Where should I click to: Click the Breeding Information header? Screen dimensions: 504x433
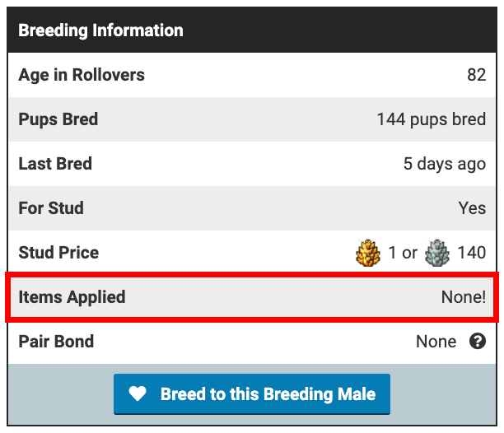click(100, 30)
